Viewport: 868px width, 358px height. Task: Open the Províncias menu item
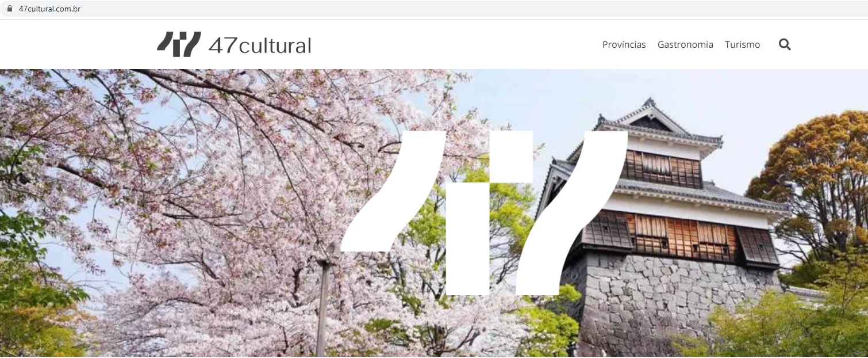[x=624, y=44]
